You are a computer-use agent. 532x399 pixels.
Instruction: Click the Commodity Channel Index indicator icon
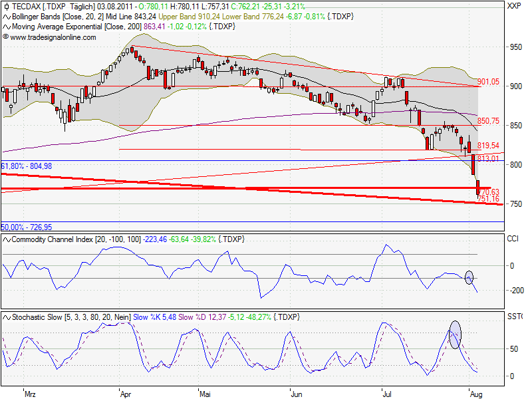(6, 238)
